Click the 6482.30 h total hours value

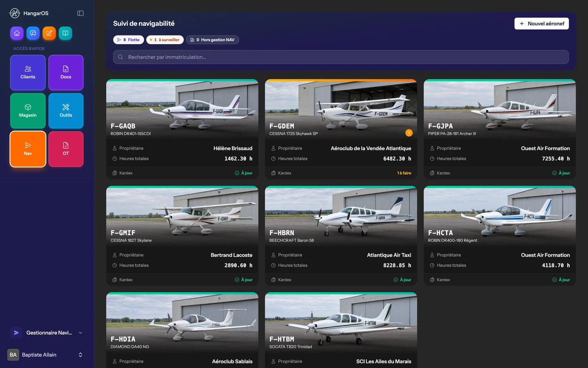pyautogui.click(x=397, y=159)
